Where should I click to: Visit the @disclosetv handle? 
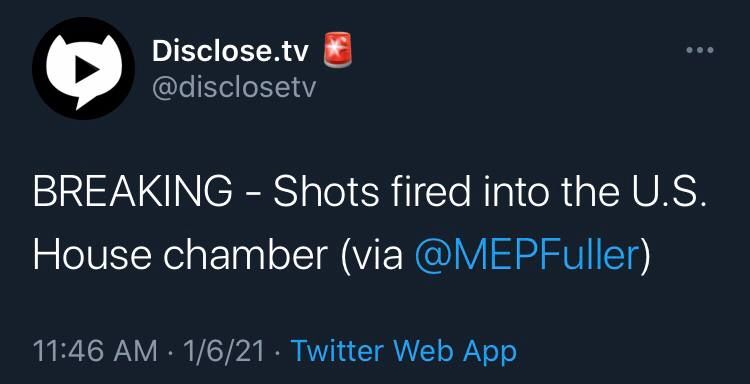(234, 88)
